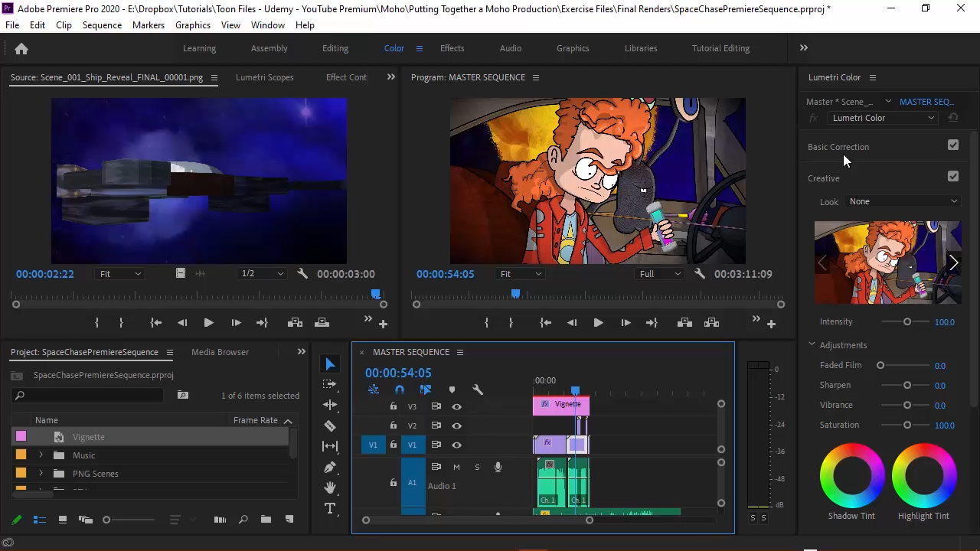
Task: Open the Media Browser panel
Action: click(x=220, y=352)
